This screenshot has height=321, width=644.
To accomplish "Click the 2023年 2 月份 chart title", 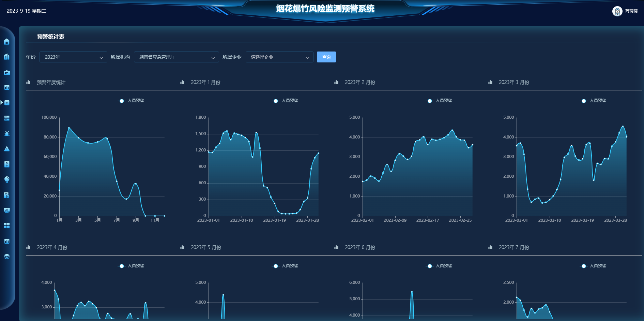I will [360, 82].
